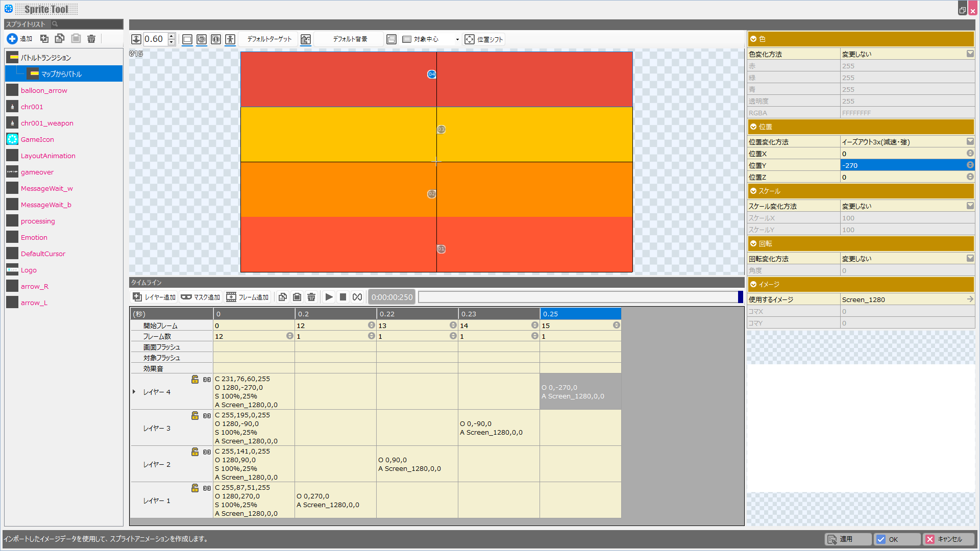Open the 位置変化方法 easing dropdown
The image size is (980, 551).
pyautogui.click(x=970, y=142)
